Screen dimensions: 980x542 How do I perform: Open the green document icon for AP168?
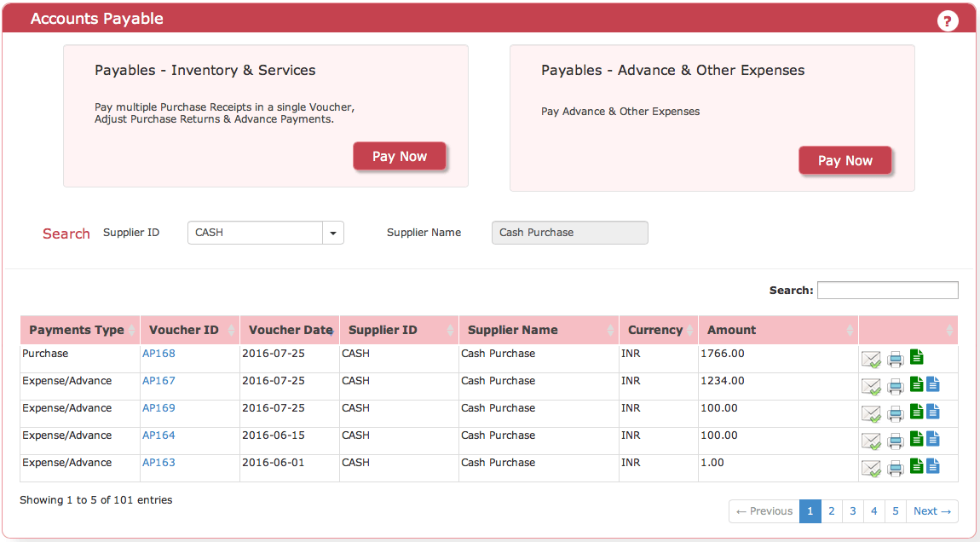916,357
